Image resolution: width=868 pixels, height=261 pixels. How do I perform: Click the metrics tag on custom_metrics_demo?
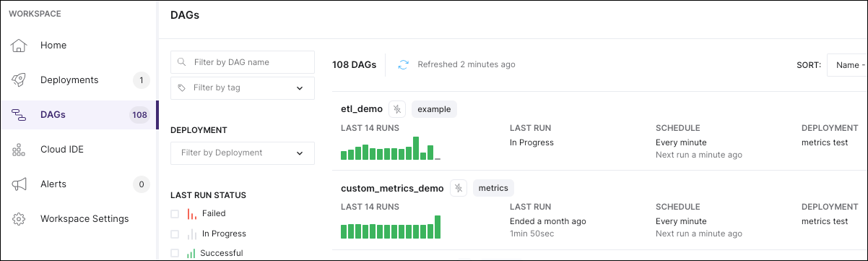click(x=493, y=188)
